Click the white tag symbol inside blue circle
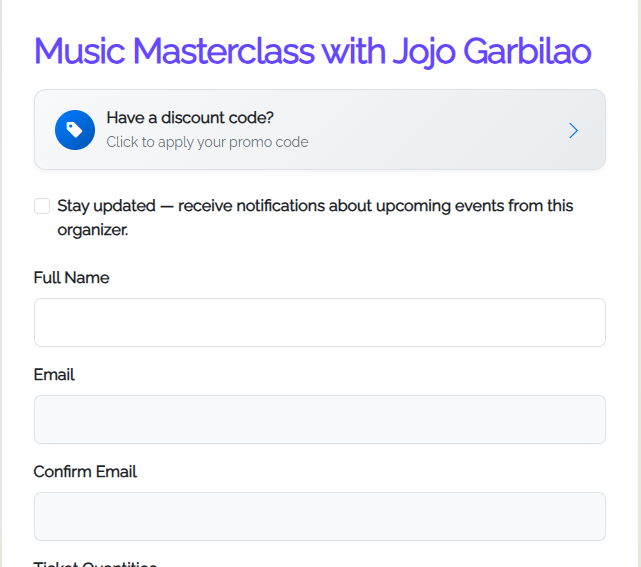641x567 pixels. 74,130
